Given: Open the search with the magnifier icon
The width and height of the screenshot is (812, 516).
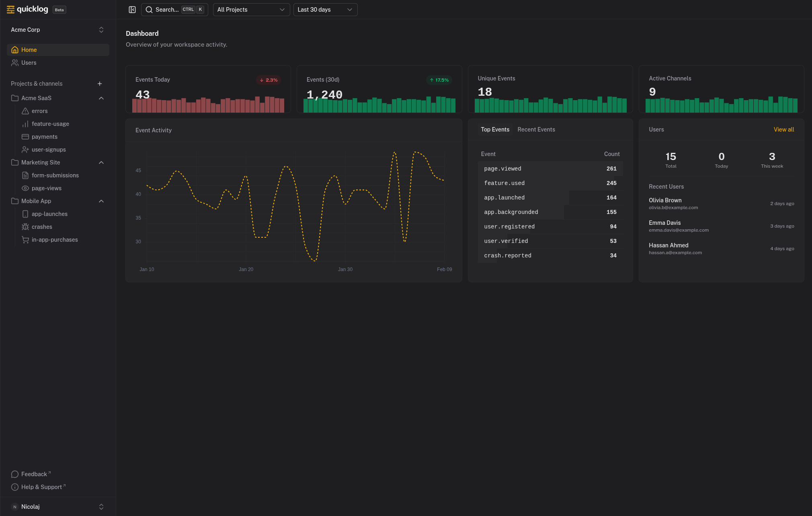Looking at the screenshot, I should (x=149, y=9).
